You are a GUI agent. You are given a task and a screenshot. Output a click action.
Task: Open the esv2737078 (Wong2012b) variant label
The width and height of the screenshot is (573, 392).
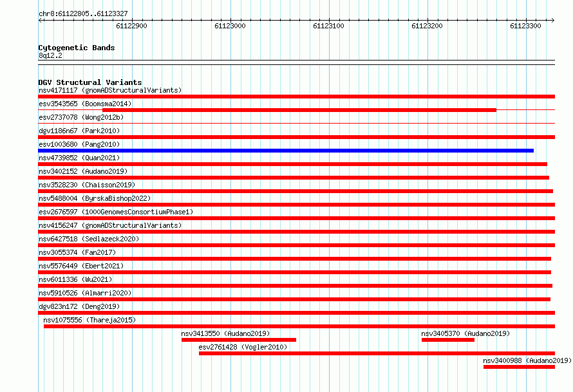coord(81,117)
